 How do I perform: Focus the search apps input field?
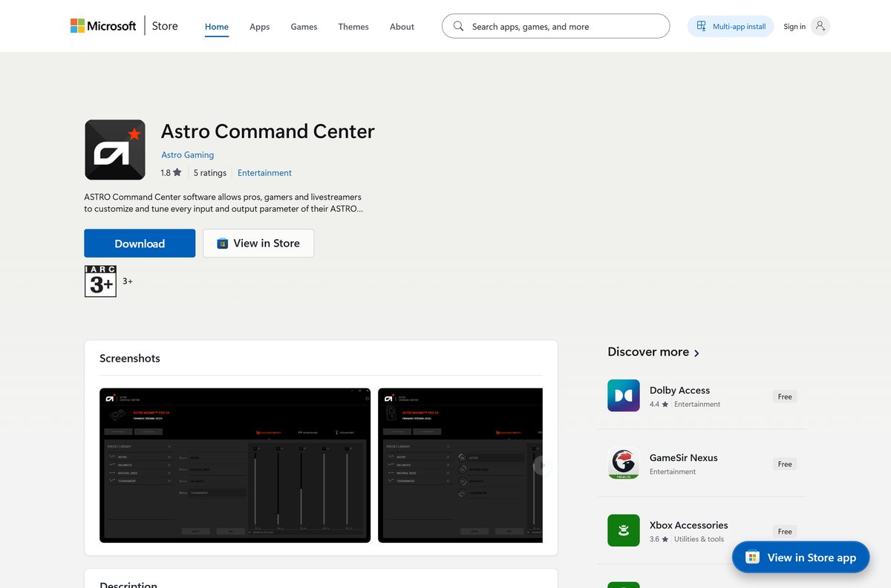click(555, 26)
